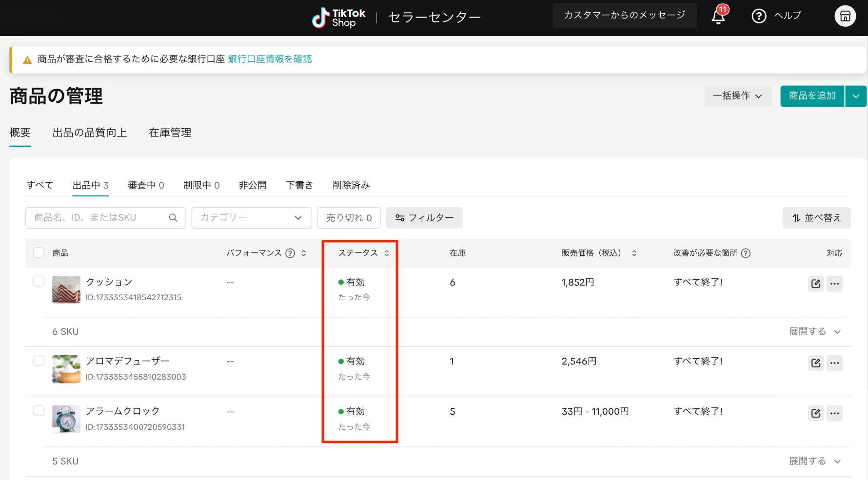Open the 審査中 products tab
Viewport: 868px width, 480px height.
click(146, 185)
